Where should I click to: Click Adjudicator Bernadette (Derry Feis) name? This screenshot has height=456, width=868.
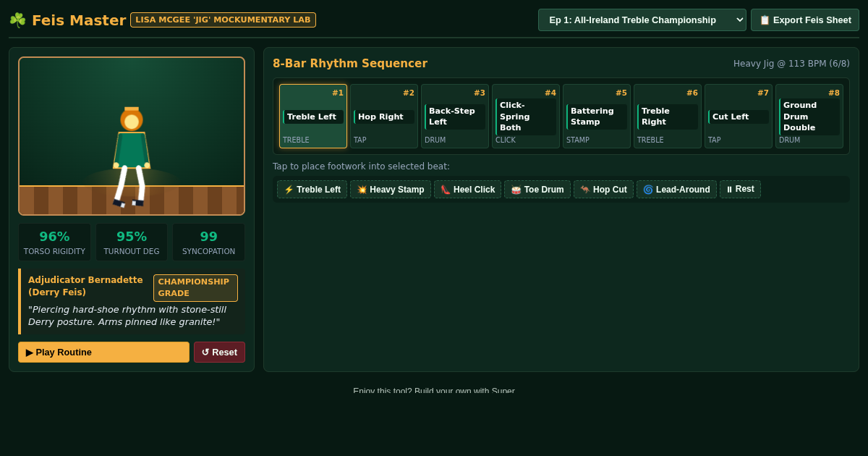pyautogui.click(x=85, y=286)
